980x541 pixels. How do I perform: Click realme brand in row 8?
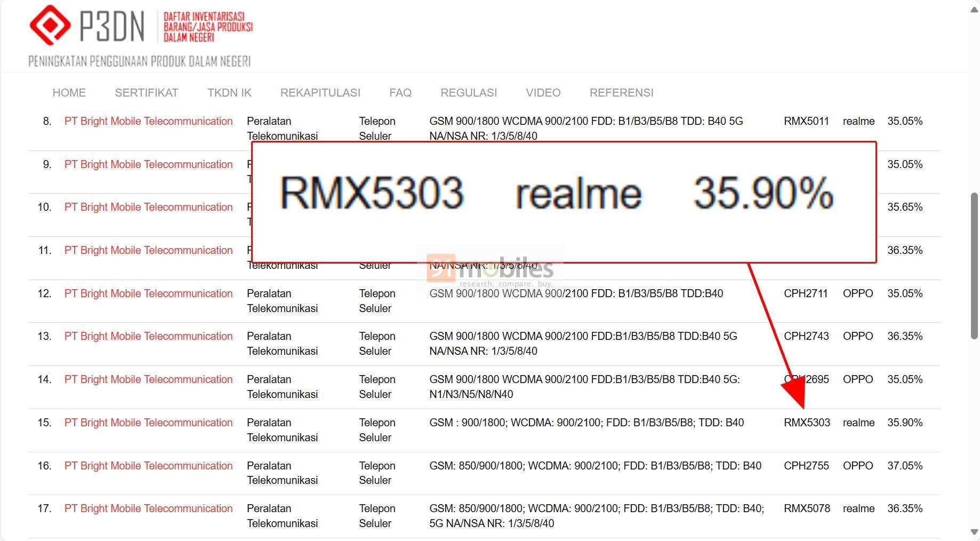pyautogui.click(x=858, y=121)
